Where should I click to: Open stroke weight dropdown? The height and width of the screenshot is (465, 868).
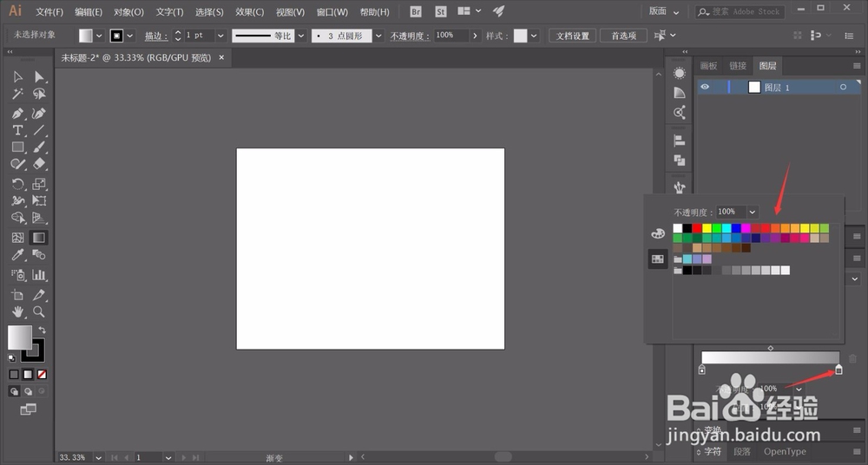[220, 36]
